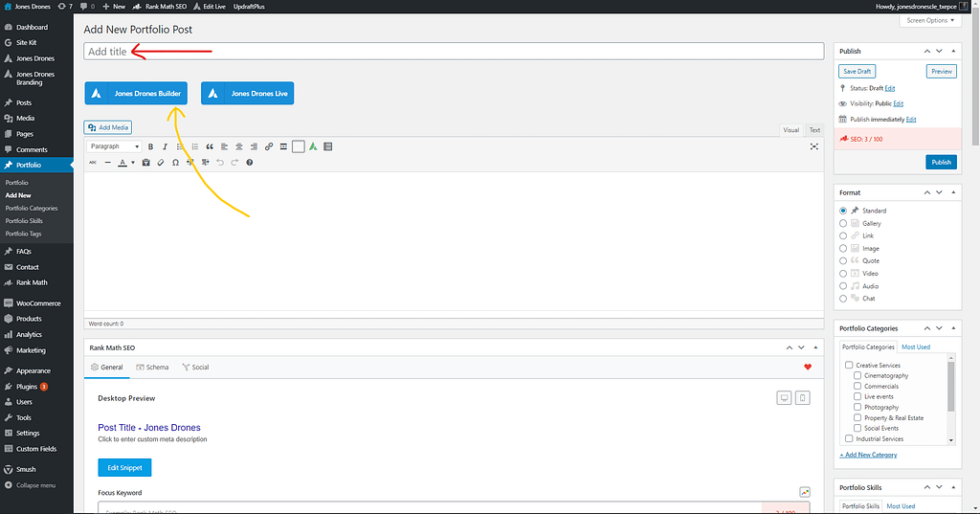This screenshot has width=980, height=514.
Task: Align text center in the editor
Action: tap(238, 147)
